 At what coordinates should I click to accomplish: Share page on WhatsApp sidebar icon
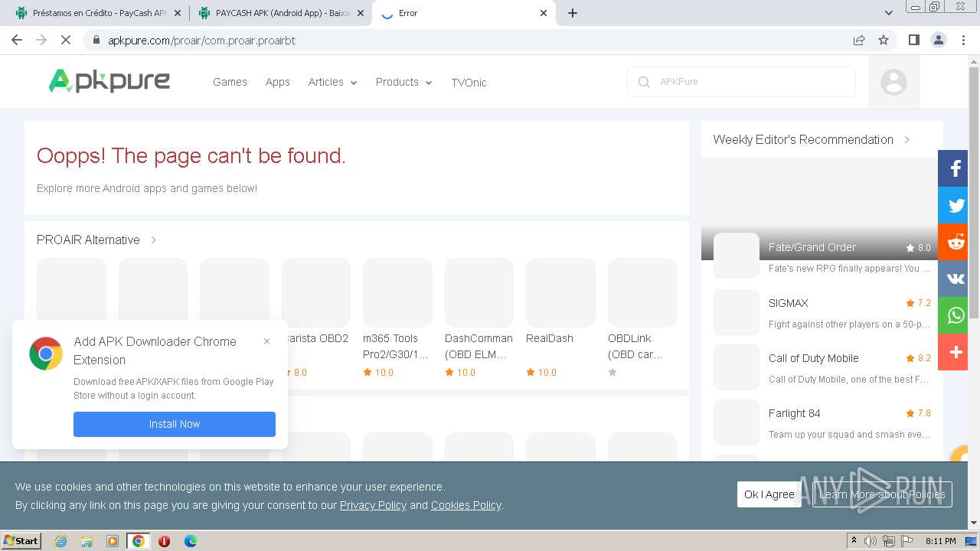pos(955,315)
